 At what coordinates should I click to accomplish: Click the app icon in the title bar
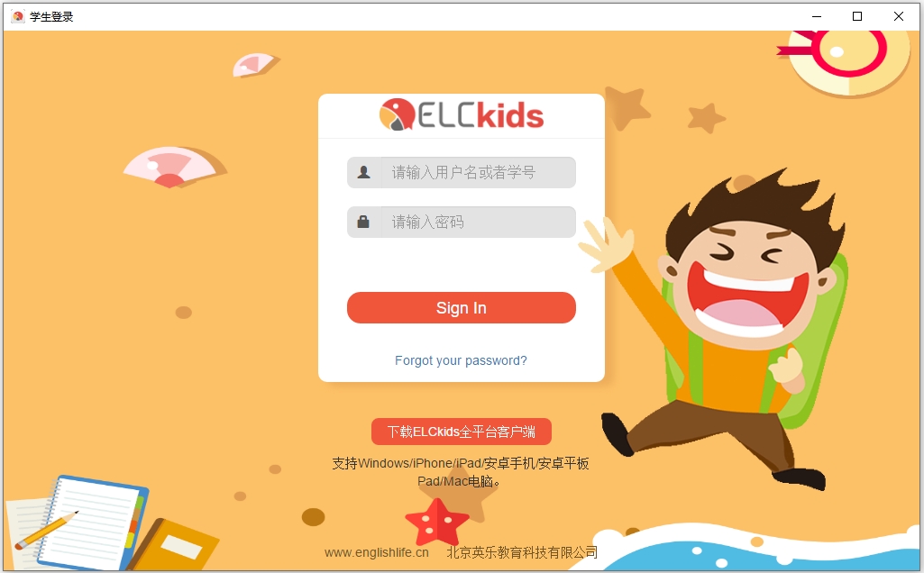18,16
